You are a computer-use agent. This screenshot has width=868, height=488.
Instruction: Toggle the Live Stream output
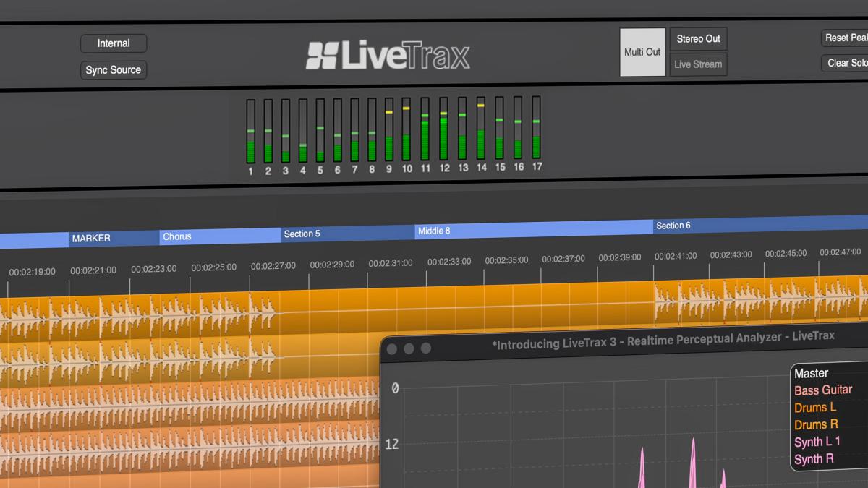click(x=698, y=64)
